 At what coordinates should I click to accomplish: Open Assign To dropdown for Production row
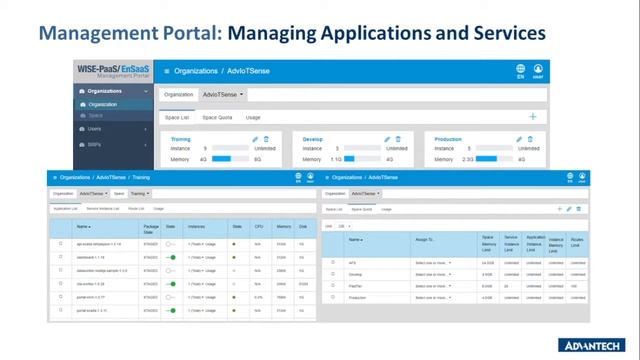433,298
